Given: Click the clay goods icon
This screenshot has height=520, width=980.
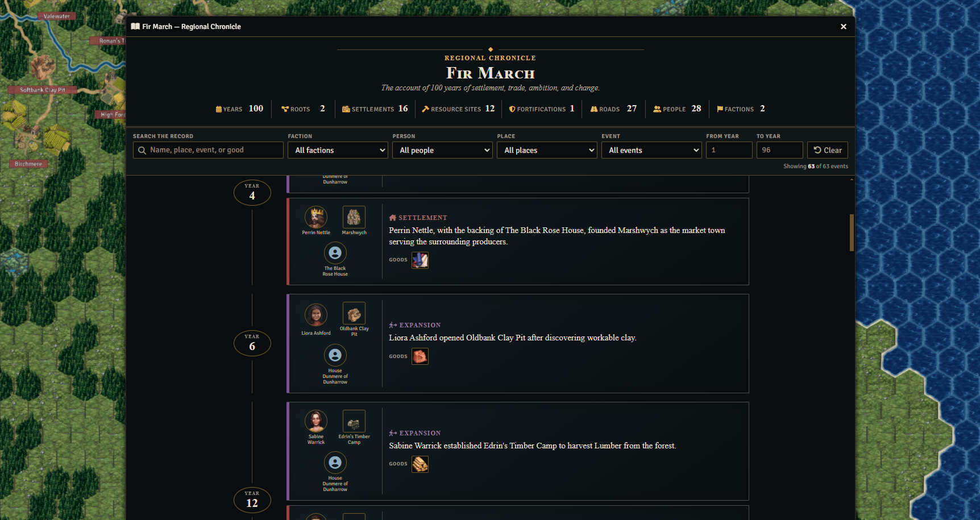Looking at the screenshot, I should [420, 356].
